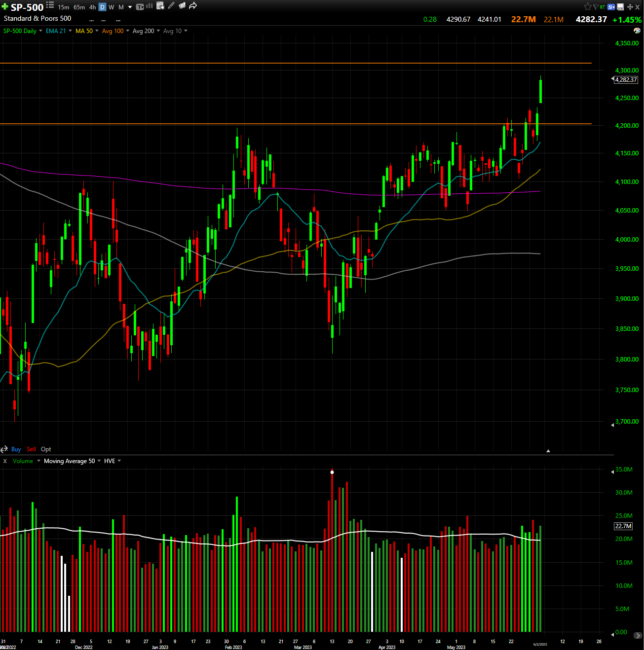Click the flag marker icon
Screen dimensions: 644x650
[x=596, y=7]
